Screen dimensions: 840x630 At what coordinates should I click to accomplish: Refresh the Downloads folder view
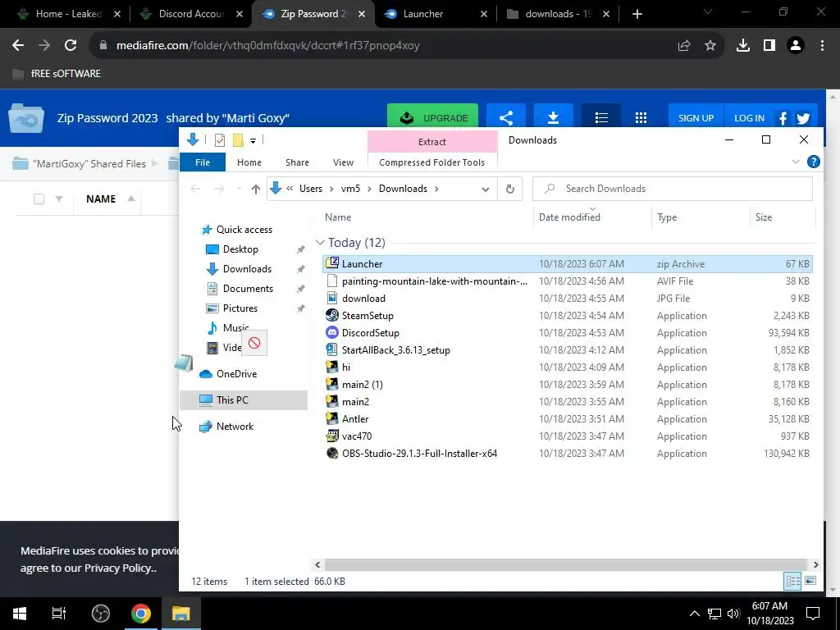(x=510, y=189)
